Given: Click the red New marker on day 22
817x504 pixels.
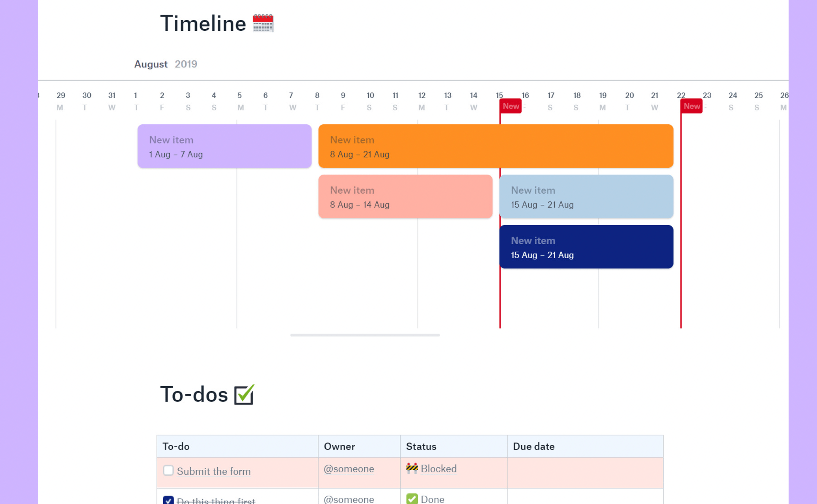Looking at the screenshot, I should click(692, 106).
